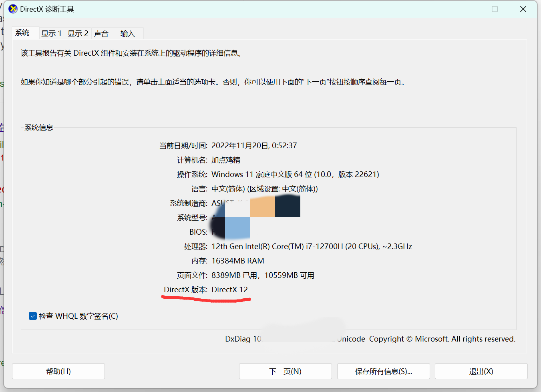541x392 pixels.
Task: Open the 显示 2 tab
Action: [78, 34]
